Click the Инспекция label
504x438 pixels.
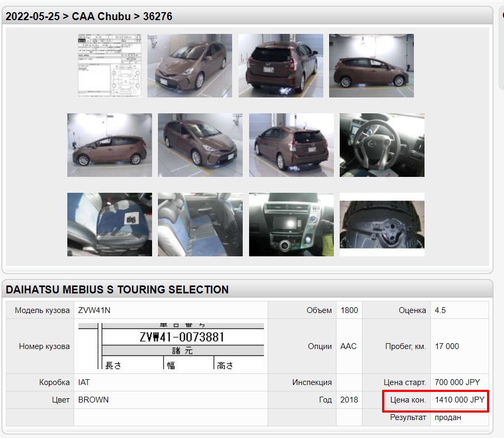(x=312, y=382)
